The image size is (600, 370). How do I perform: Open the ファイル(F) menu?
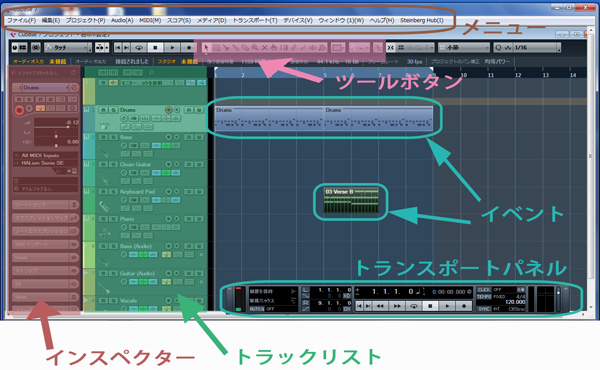click(22, 20)
